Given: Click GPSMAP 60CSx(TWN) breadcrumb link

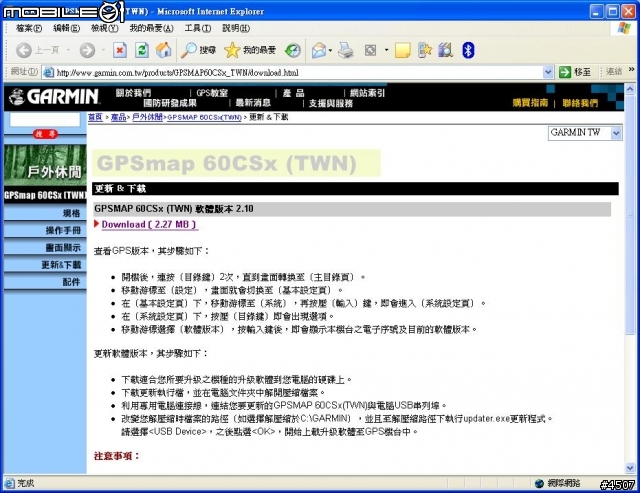Looking at the screenshot, I should (204, 118).
